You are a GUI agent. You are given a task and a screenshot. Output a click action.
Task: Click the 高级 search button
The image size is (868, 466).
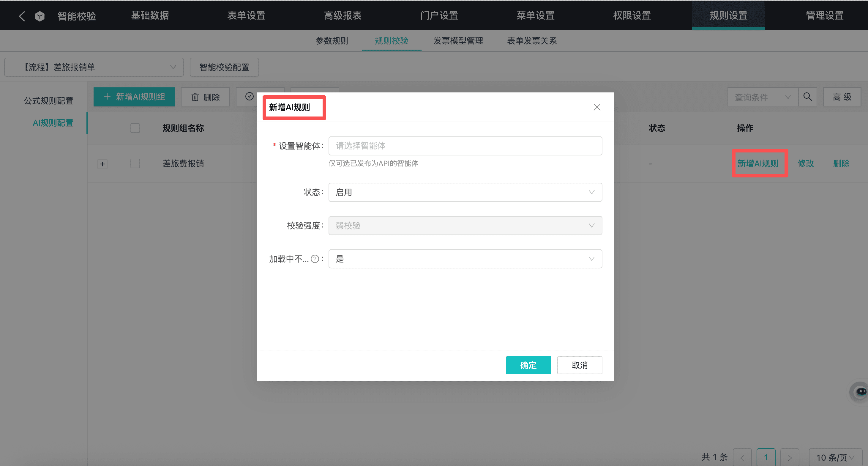coord(842,97)
